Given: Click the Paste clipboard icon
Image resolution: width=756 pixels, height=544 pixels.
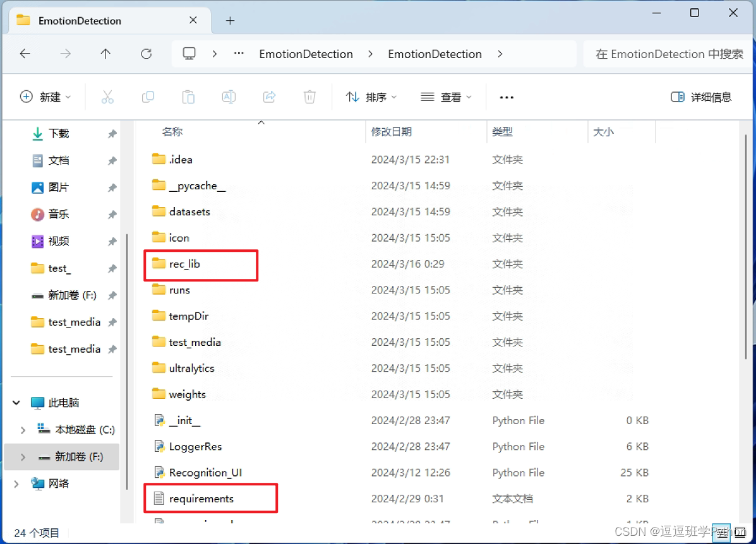Looking at the screenshot, I should [x=188, y=97].
